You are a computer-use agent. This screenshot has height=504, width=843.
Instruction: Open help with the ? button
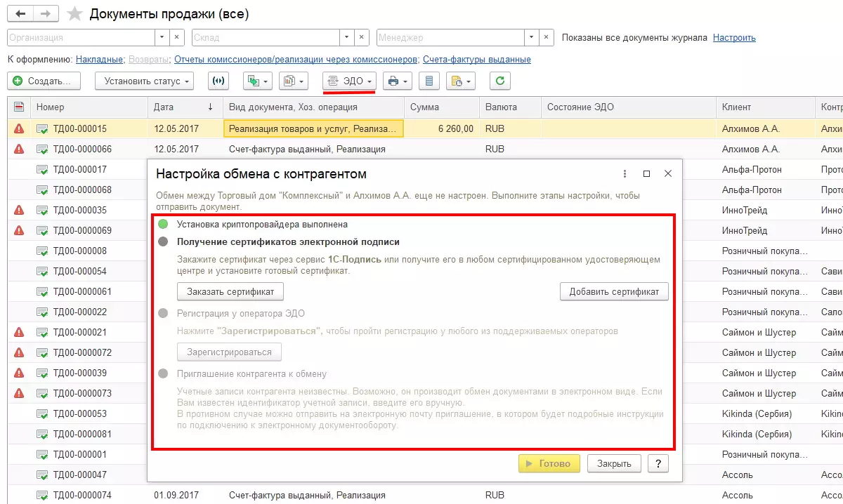[x=658, y=463]
